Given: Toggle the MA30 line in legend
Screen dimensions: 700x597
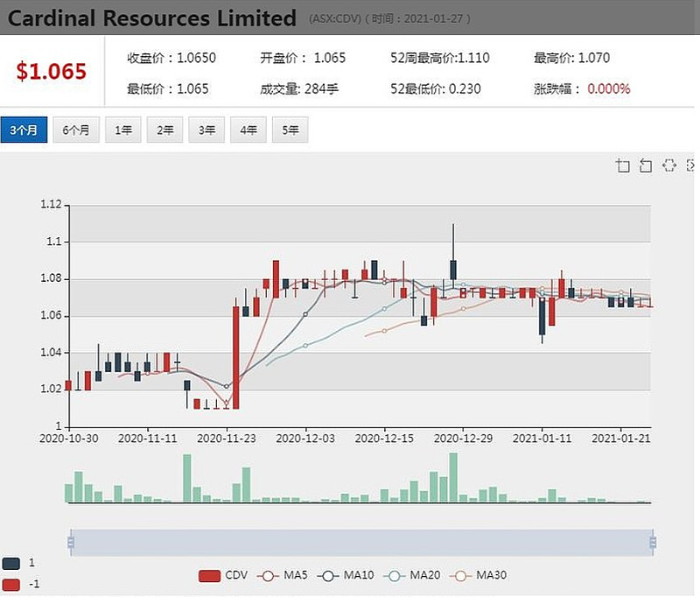Looking at the screenshot, I should 478,576.
